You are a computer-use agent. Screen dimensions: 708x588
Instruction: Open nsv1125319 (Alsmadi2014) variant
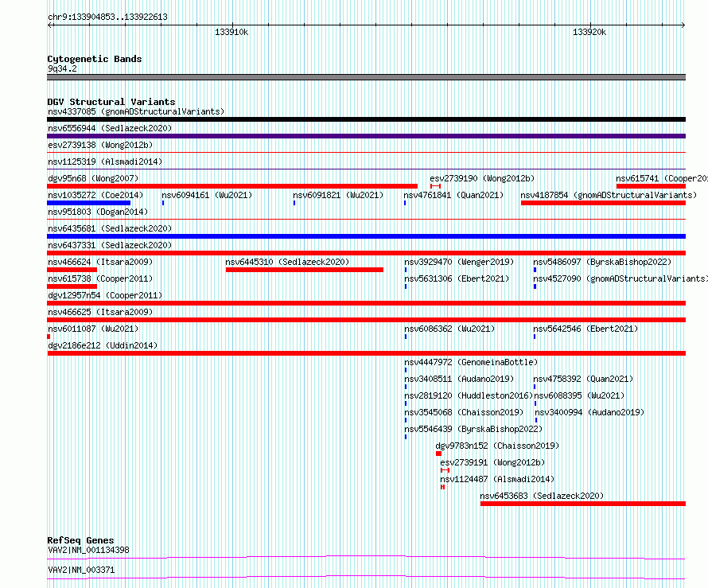[105, 162]
